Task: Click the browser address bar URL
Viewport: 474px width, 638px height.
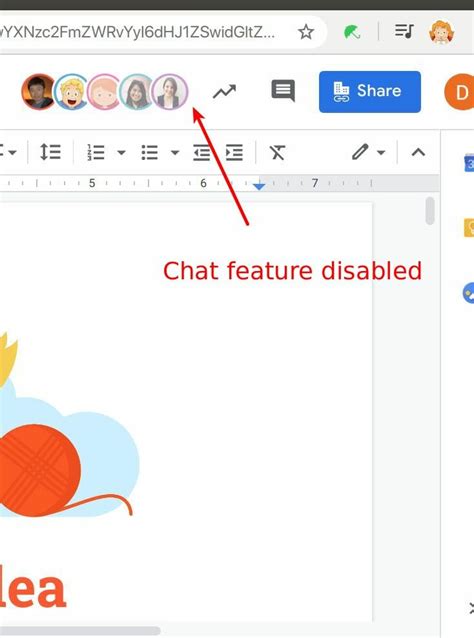Action: point(137,32)
